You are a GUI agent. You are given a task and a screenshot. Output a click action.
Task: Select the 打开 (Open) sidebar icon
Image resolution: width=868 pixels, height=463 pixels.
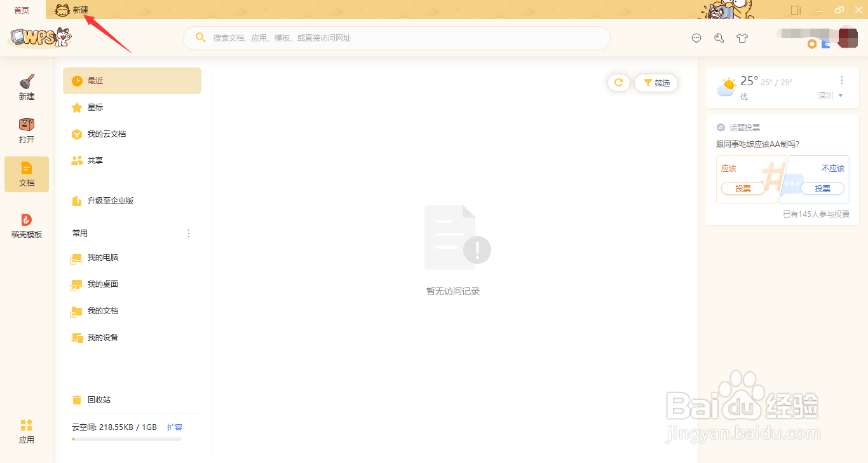(x=26, y=130)
